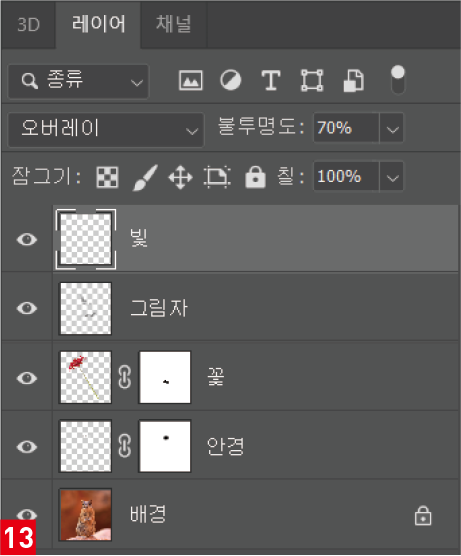The height and width of the screenshot is (556, 461).
Task: Select the 꽃 layer image thumbnail
Action: click(86, 377)
